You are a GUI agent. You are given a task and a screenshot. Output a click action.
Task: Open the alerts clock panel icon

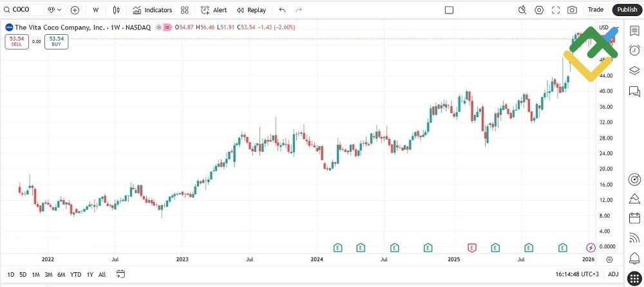pyautogui.click(x=634, y=50)
